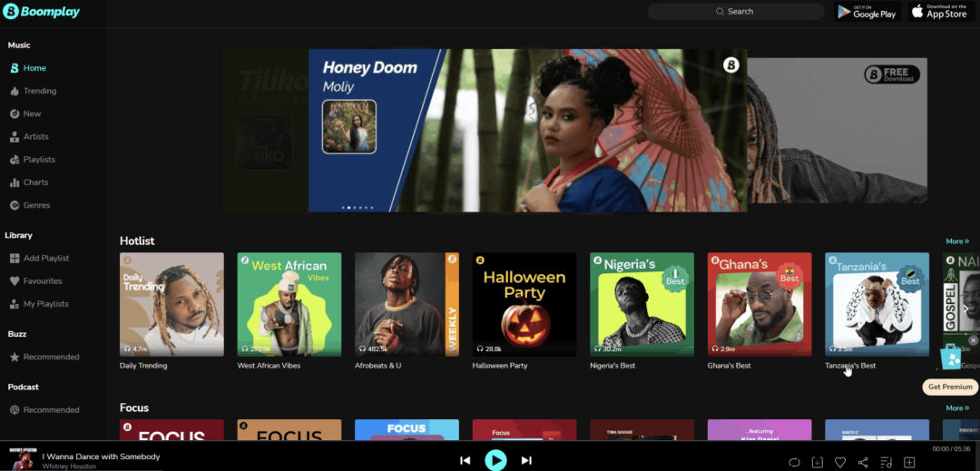Open the Home section in sidebar
The image size is (980, 471).
tap(28, 68)
